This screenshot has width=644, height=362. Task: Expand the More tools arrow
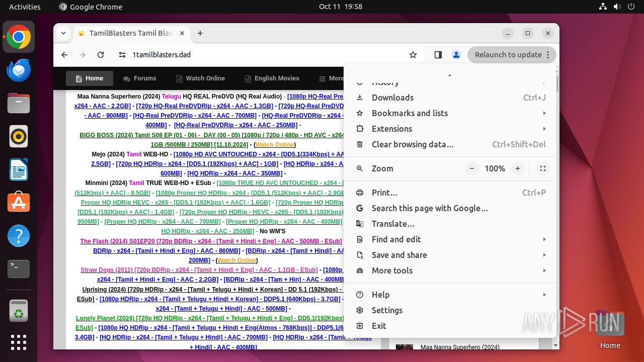(544, 270)
